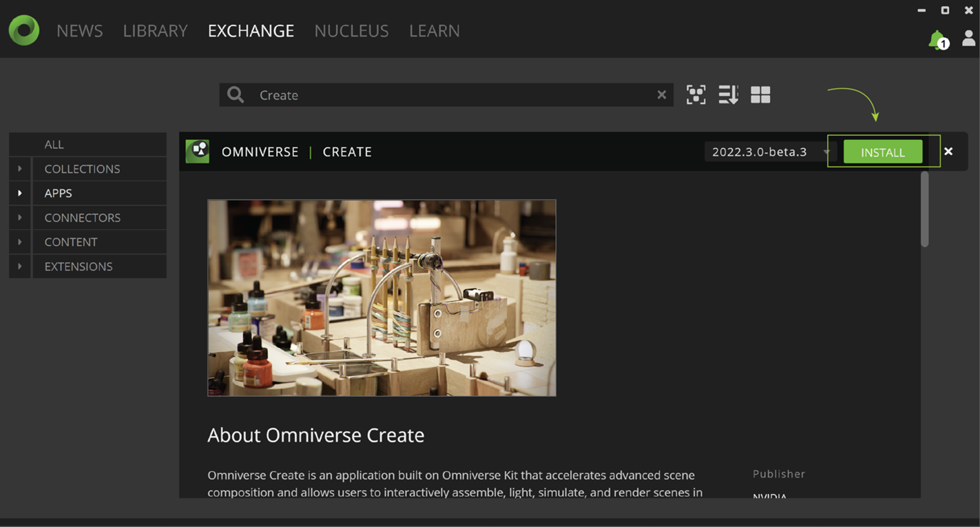Image resolution: width=980 pixels, height=527 pixels.
Task: Click the Omniverse Create app icon
Action: coord(198,151)
